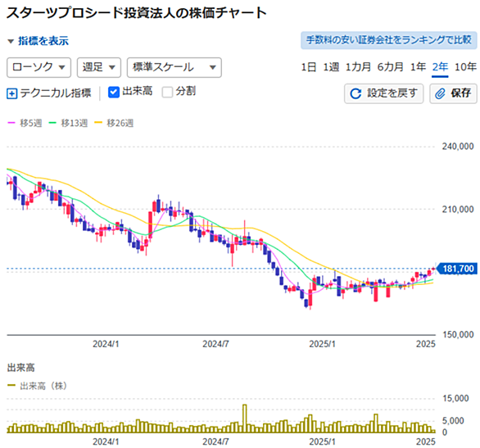Click the 210,000 price axis label
The image size is (480, 448).
458,210
